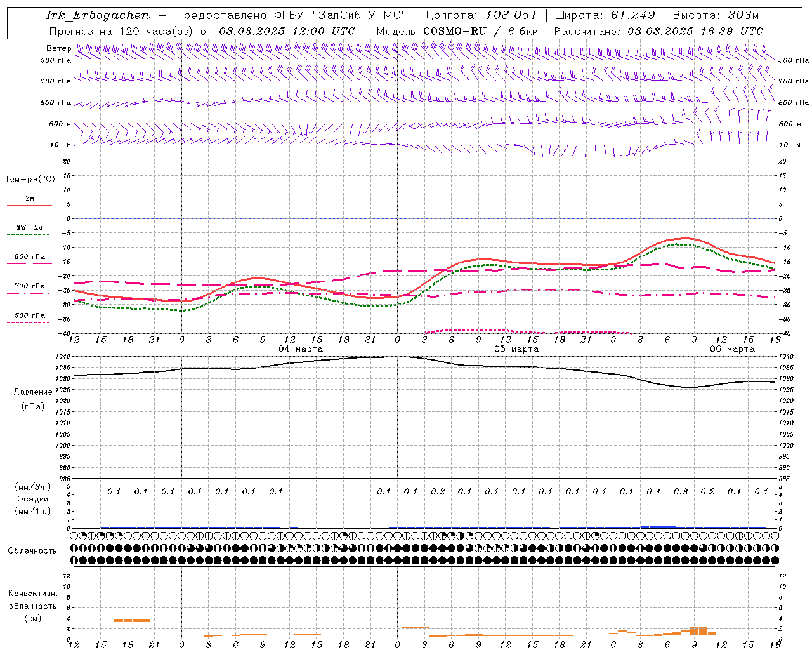Click the '(км)' unit label of convective panel

32,618
